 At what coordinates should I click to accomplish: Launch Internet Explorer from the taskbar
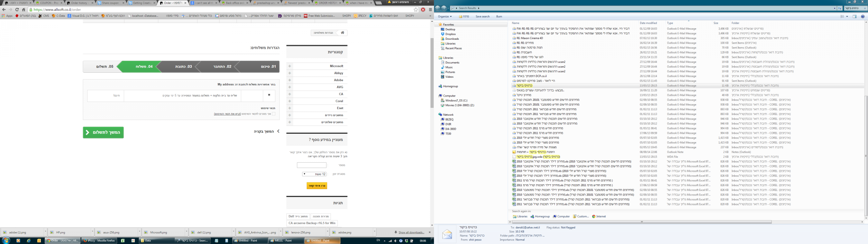point(29,241)
